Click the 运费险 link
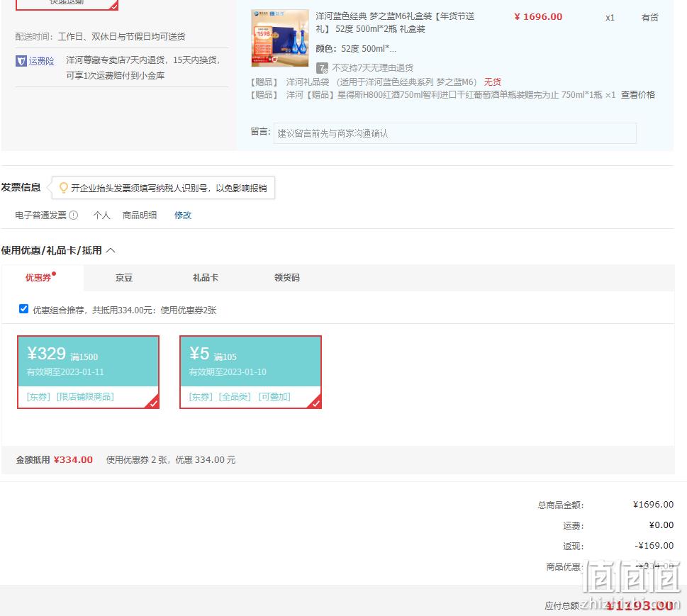The height and width of the screenshot is (616, 687). (x=42, y=61)
